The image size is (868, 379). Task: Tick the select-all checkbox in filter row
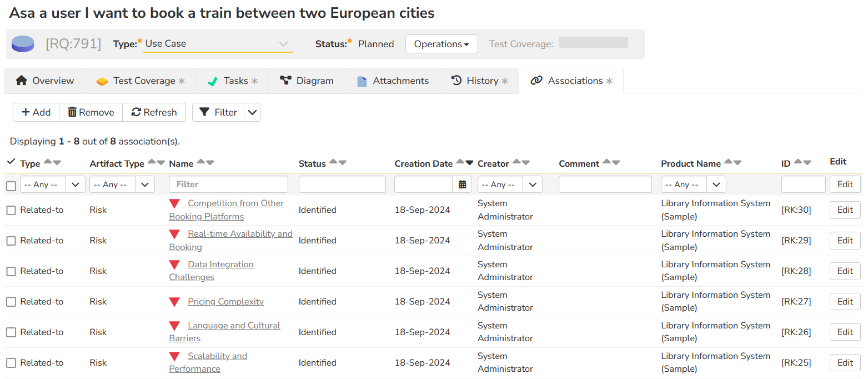pos(11,186)
